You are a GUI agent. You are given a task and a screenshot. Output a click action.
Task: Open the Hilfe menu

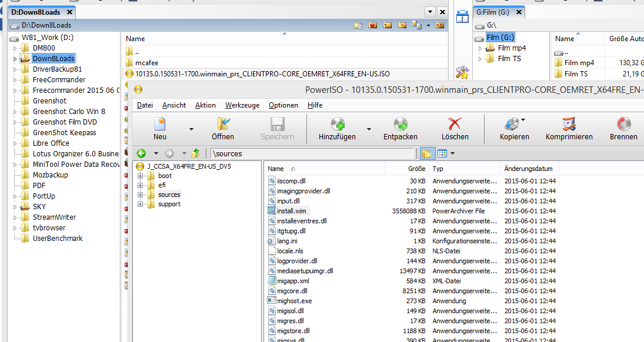[x=315, y=105]
